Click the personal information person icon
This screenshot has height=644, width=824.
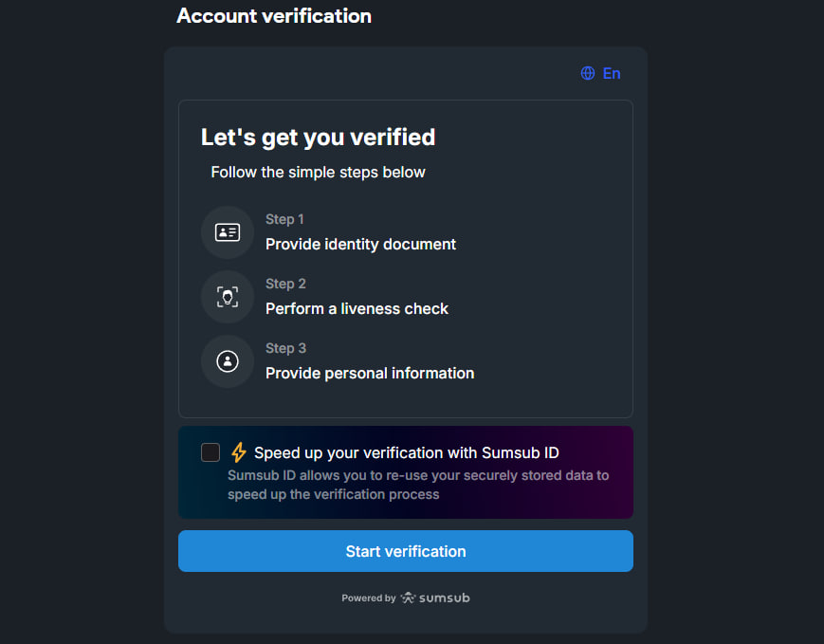228,361
